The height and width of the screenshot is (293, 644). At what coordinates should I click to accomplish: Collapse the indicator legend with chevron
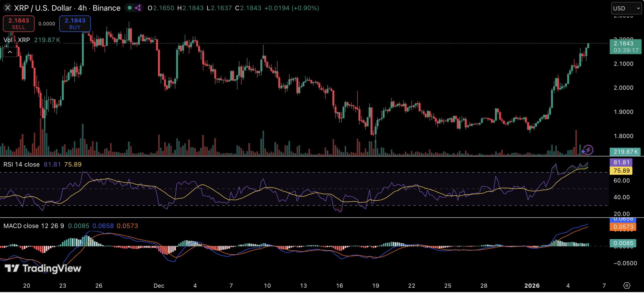coord(10,52)
